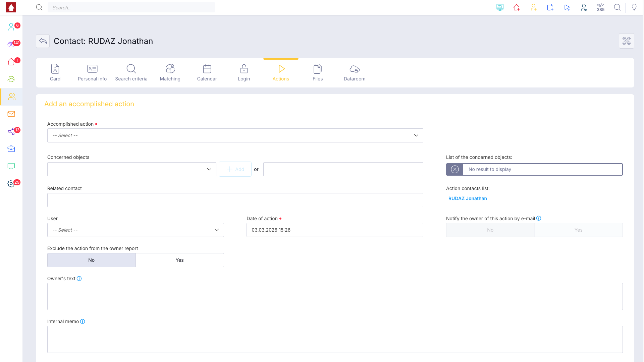Open the user profile icon in top bar

tap(584, 7)
